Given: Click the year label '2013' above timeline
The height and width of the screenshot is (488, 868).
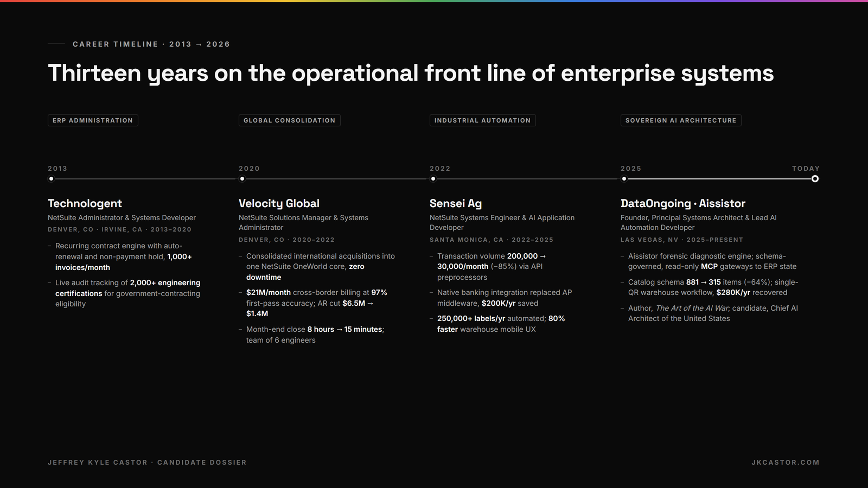Looking at the screenshot, I should point(58,169).
